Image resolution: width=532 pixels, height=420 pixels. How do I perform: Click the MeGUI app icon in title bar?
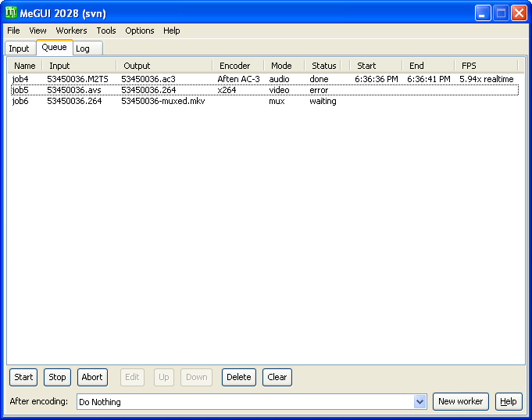click(x=10, y=13)
